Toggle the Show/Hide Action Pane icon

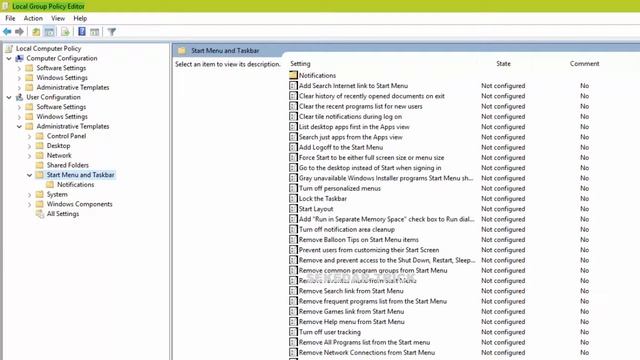tap(94, 31)
